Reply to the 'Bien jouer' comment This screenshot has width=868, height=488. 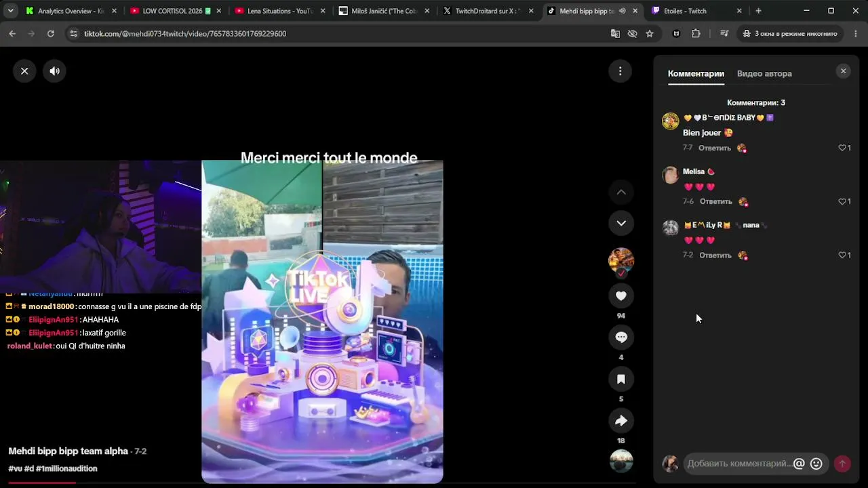click(x=715, y=148)
